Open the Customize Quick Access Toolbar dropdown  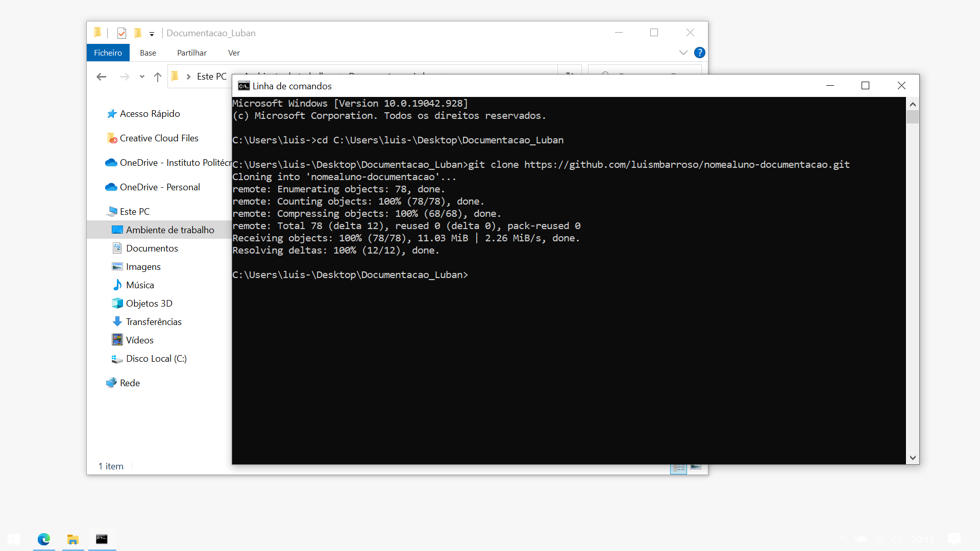coord(152,34)
